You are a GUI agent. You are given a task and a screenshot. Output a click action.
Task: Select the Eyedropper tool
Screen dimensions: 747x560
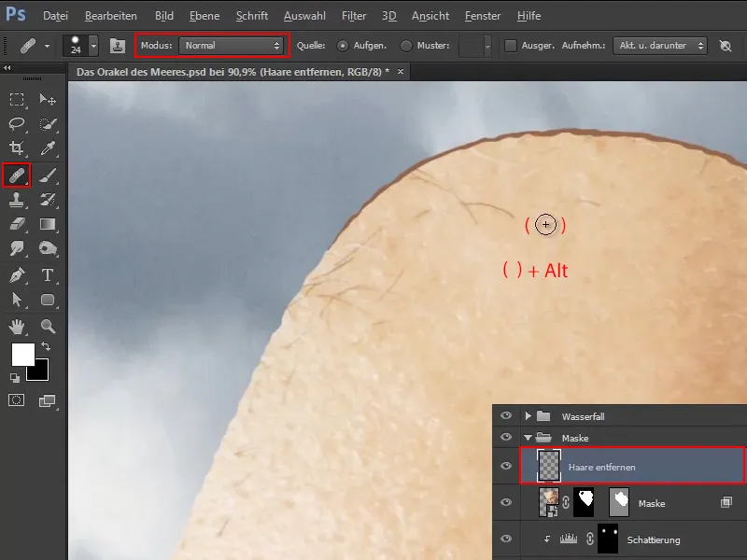pyautogui.click(x=48, y=148)
